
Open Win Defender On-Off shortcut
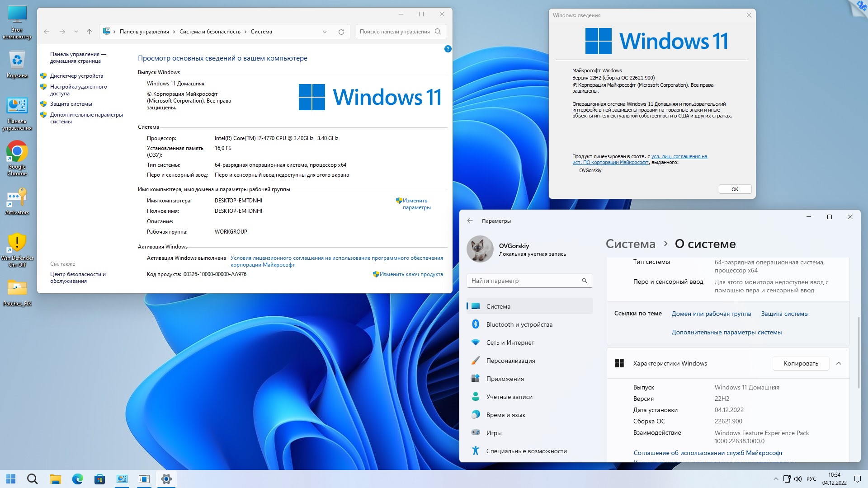(x=17, y=250)
